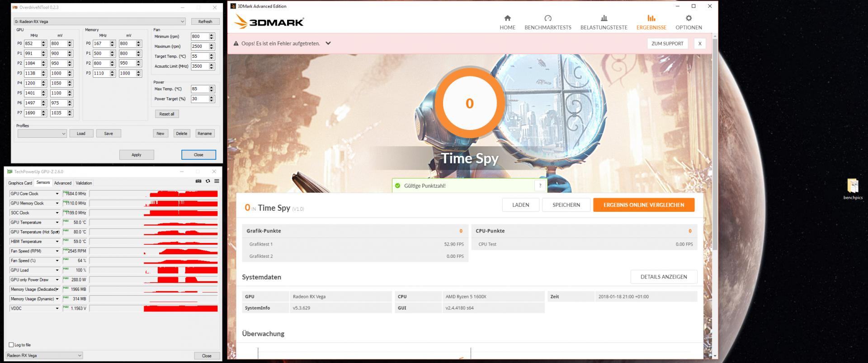
Task: Switch to the Sensors tab in GPU-Z
Action: [43, 182]
